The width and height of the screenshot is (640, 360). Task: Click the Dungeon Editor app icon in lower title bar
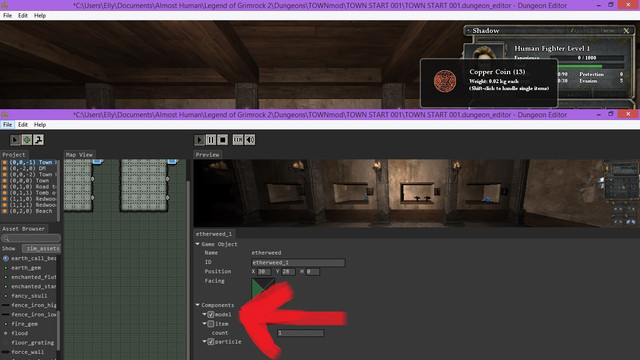[5, 115]
